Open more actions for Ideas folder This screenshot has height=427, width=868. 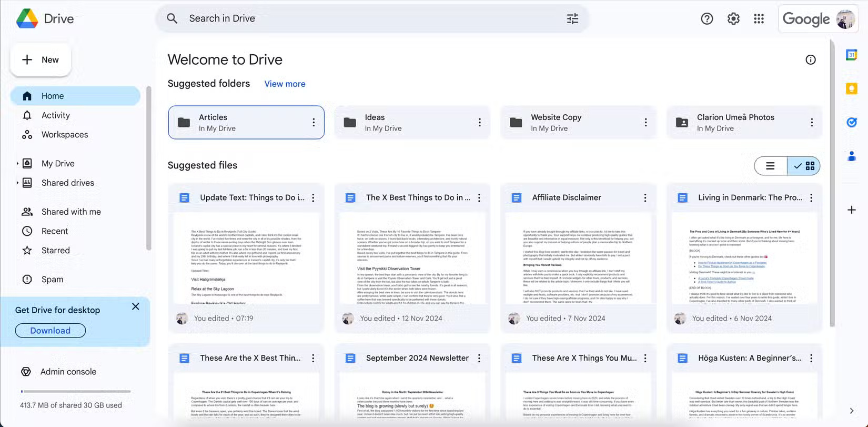(480, 122)
